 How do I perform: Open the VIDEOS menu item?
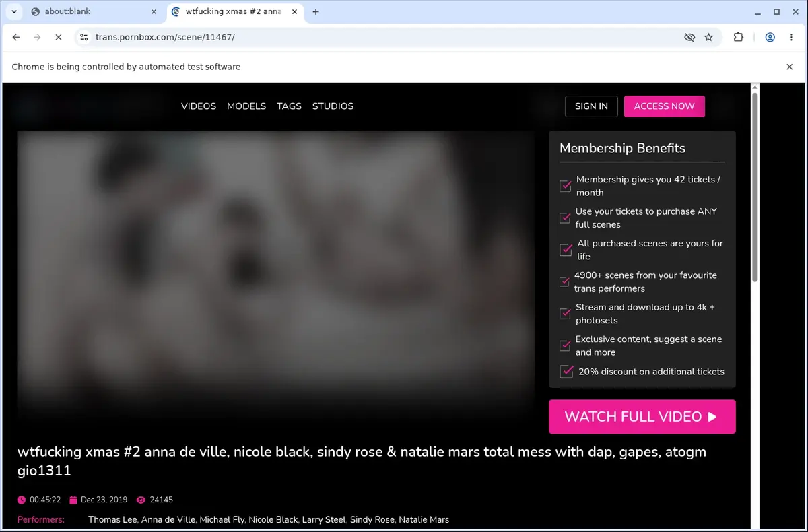[x=199, y=106]
